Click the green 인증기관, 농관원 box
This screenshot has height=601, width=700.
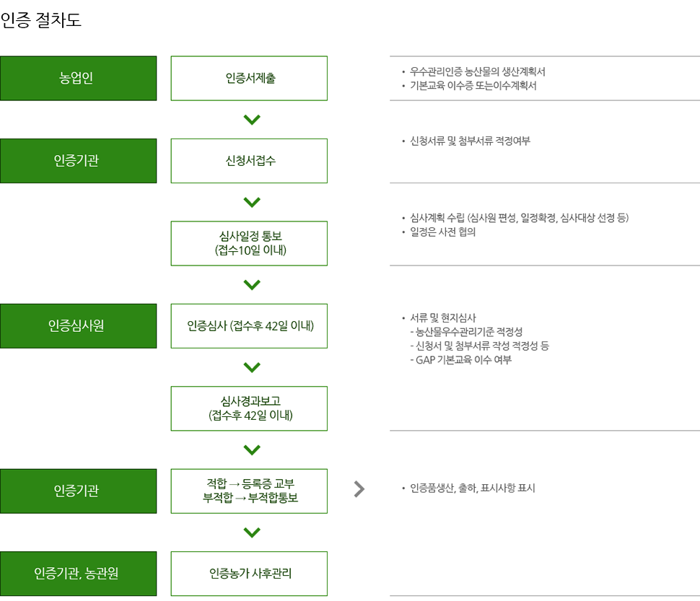tap(78, 574)
